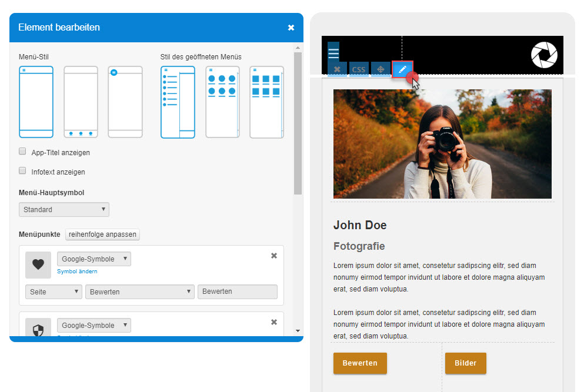Image resolution: width=584 pixels, height=392 pixels.
Task: Open the hamburger menu in app preview
Action: (x=333, y=53)
